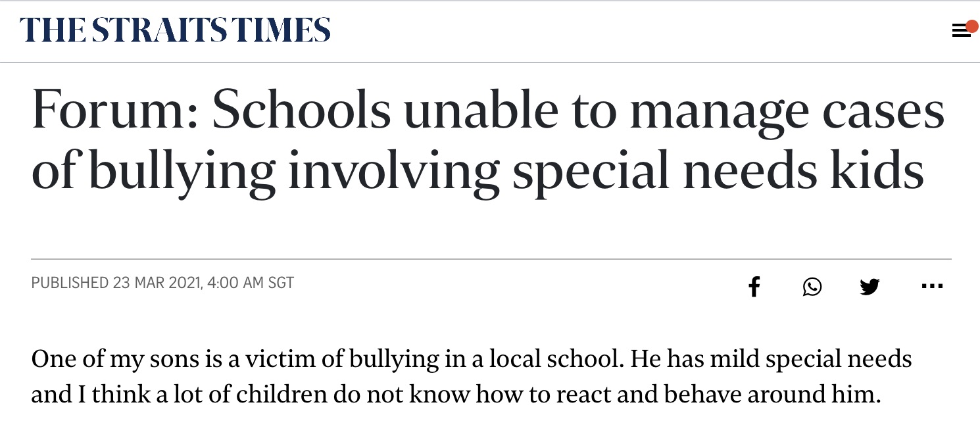Image resolution: width=980 pixels, height=438 pixels.
Task: Click The Straits Times logo
Action: (x=175, y=30)
